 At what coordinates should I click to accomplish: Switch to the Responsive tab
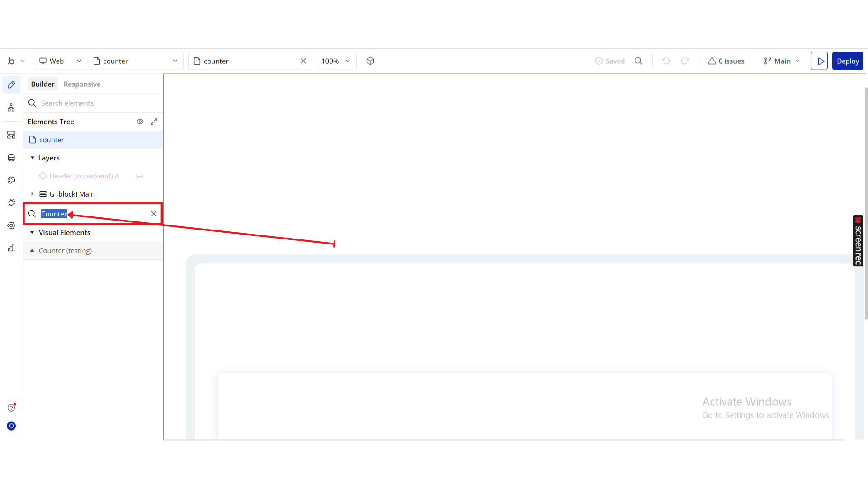point(82,84)
